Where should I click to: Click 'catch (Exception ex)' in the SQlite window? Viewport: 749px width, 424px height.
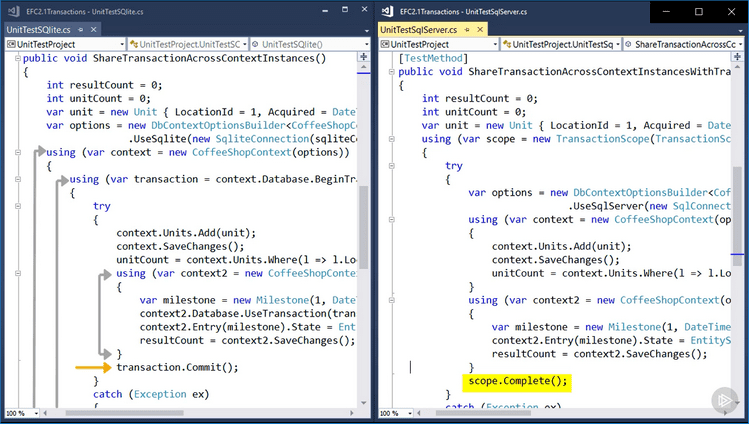(x=151, y=394)
